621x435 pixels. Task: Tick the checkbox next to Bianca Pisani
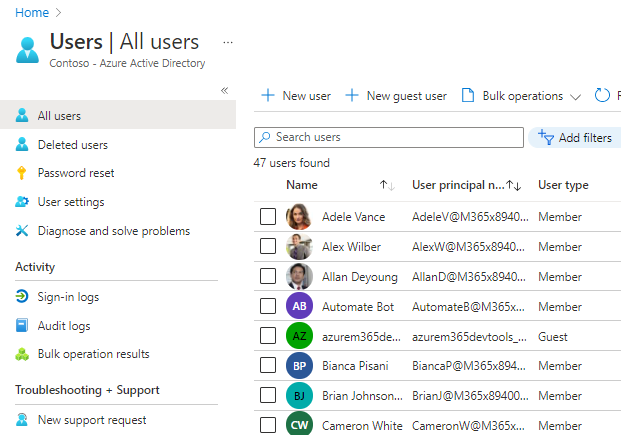point(267,366)
